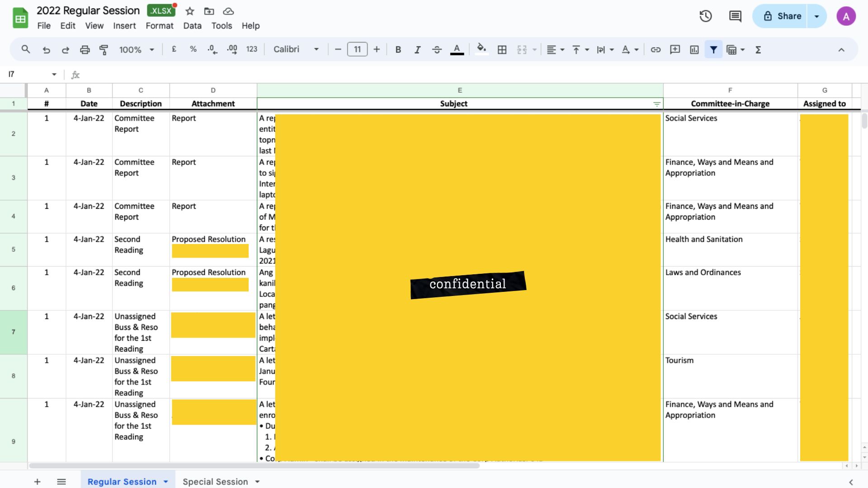Open the filter views menu
The height and width of the screenshot is (488, 868).
coord(736,50)
